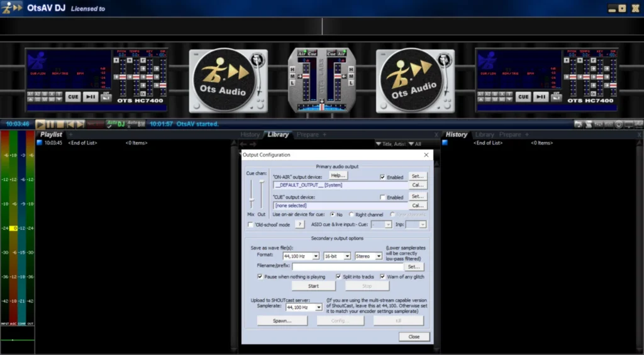Screen dimensions: 644x355
Task: Click the left deck logo icon display
Action: click(x=37, y=61)
